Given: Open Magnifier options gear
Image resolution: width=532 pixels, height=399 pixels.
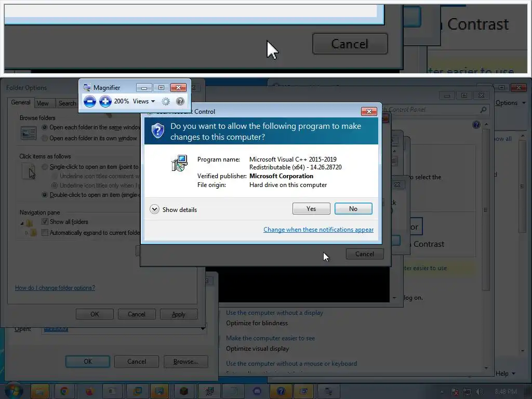Looking at the screenshot, I should tap(166, 101).
